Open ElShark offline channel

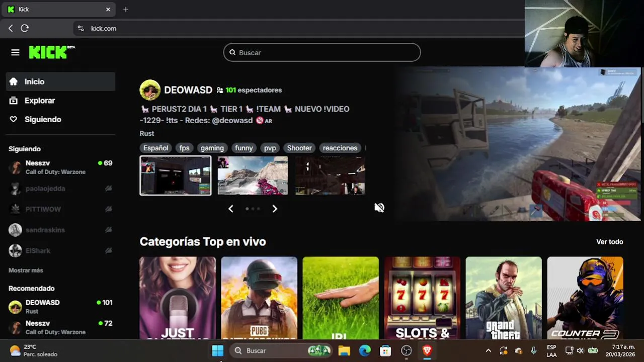point(60,250)
